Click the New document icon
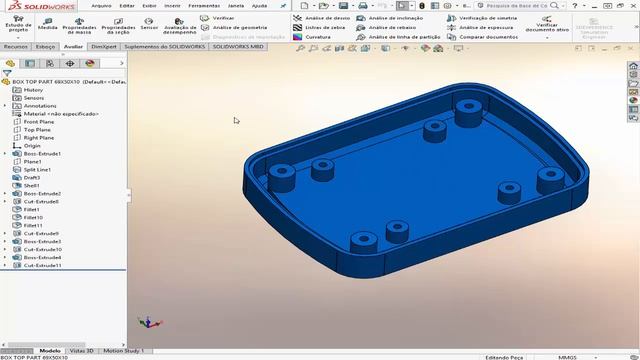This screenshot has width=640, height=360. coord(304,6)
